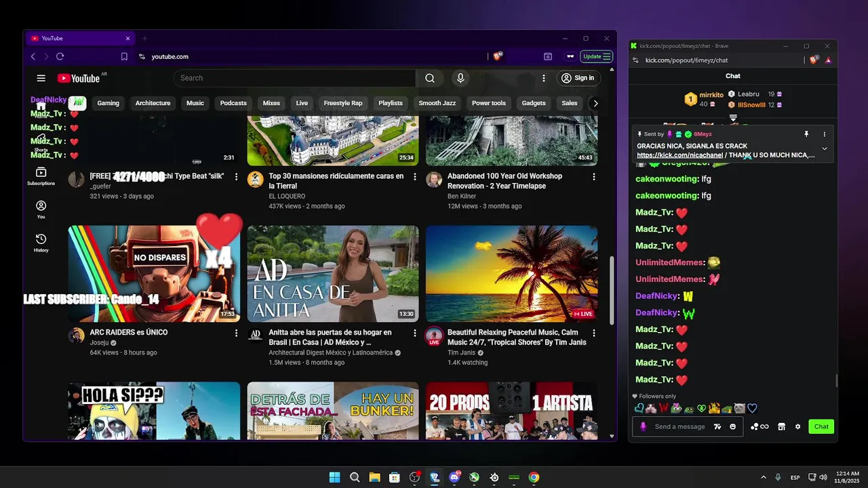This screenshot has height=488, width=868.
Task: Insert the crying cat quick emote
Action: click(x=739, y=408)
